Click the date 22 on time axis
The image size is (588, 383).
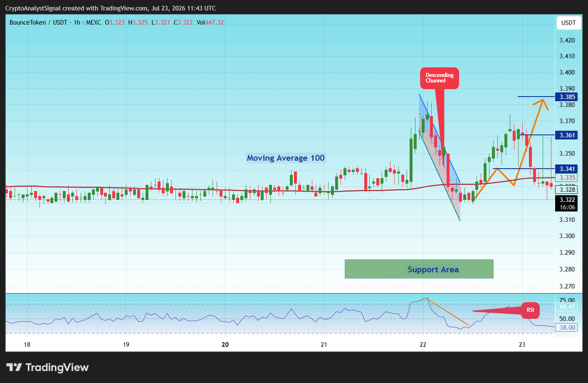coord(423,344)
